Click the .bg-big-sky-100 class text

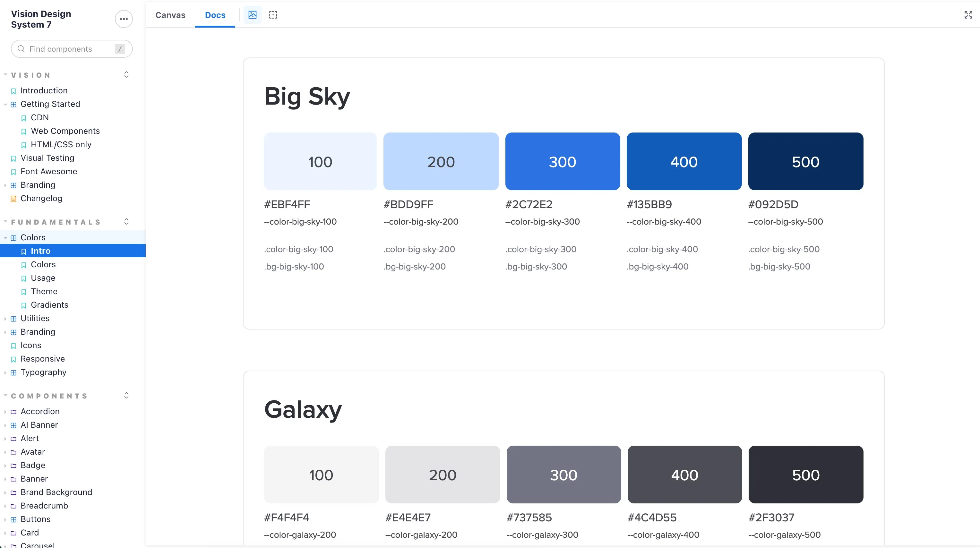[294, 267]
